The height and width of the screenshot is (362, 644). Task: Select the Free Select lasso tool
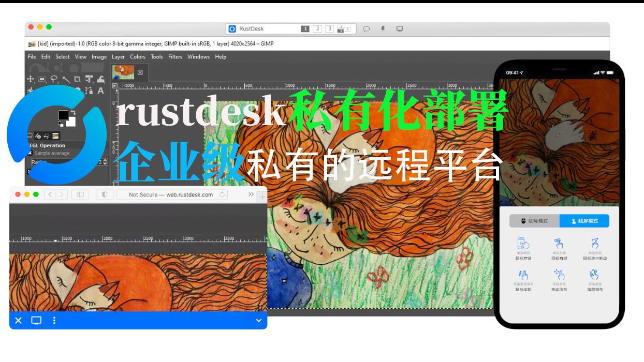click(54, 79)
